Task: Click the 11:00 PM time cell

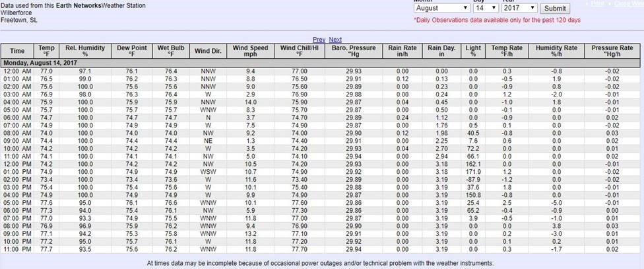Action: [x=17, y=249]
